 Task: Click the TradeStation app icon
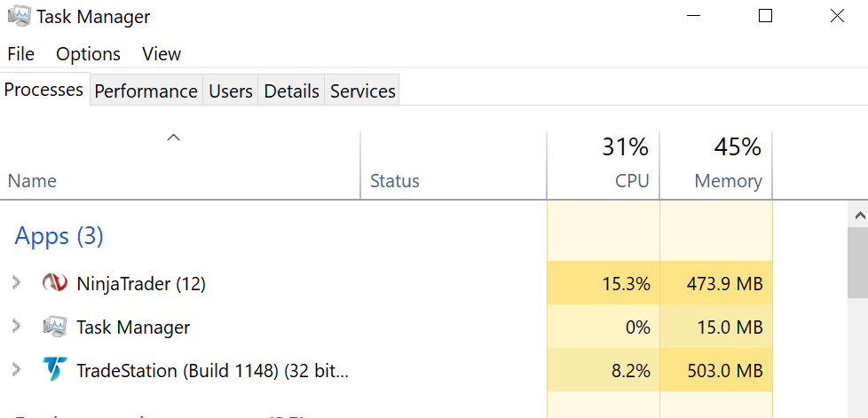[55, 370]
